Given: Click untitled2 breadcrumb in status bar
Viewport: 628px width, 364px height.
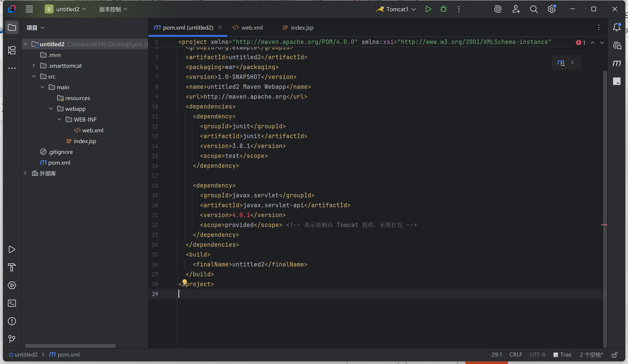Looking at the screenshot, I should pyautogui.click(x=23, y=355).
